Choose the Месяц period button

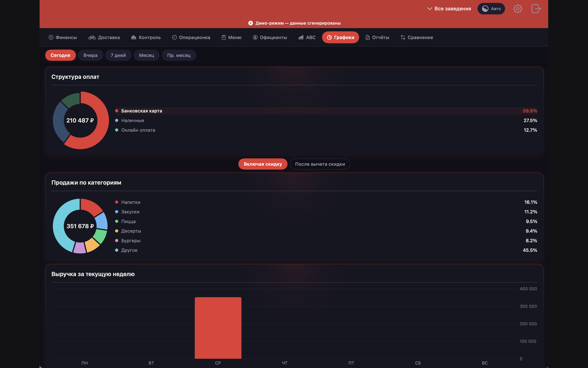pos(147,55)
